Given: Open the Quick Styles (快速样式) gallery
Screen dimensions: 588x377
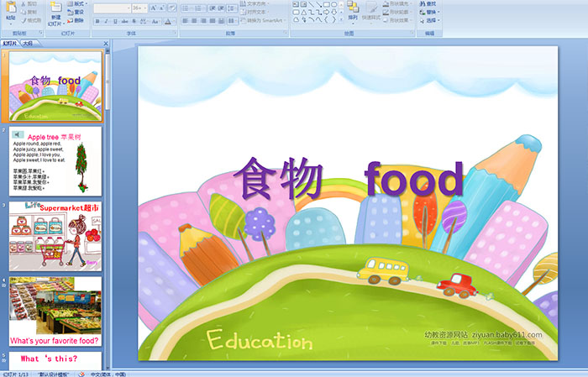Looking at the screenshot, I should [x=371, y=13].
